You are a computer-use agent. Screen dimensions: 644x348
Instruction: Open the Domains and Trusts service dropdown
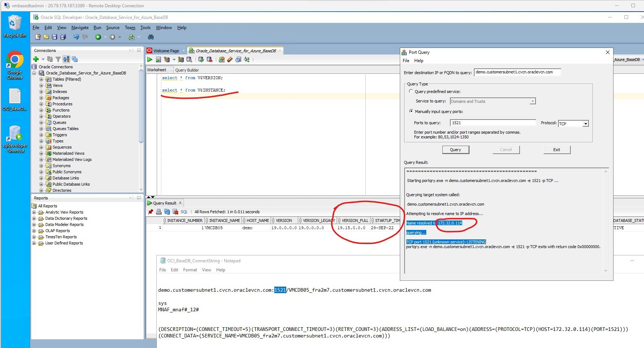532,101
